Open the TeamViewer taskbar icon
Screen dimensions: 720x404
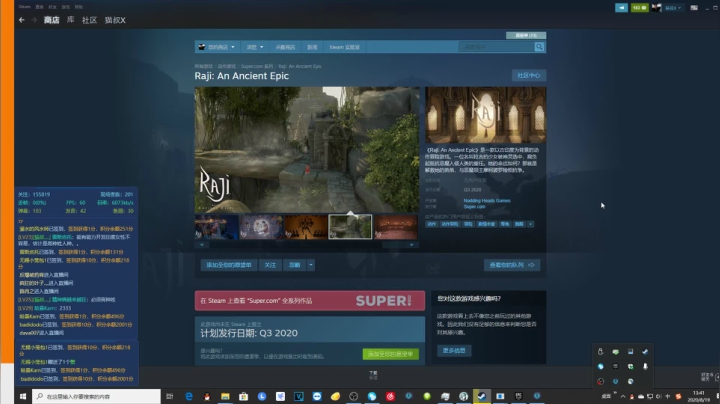317,396
